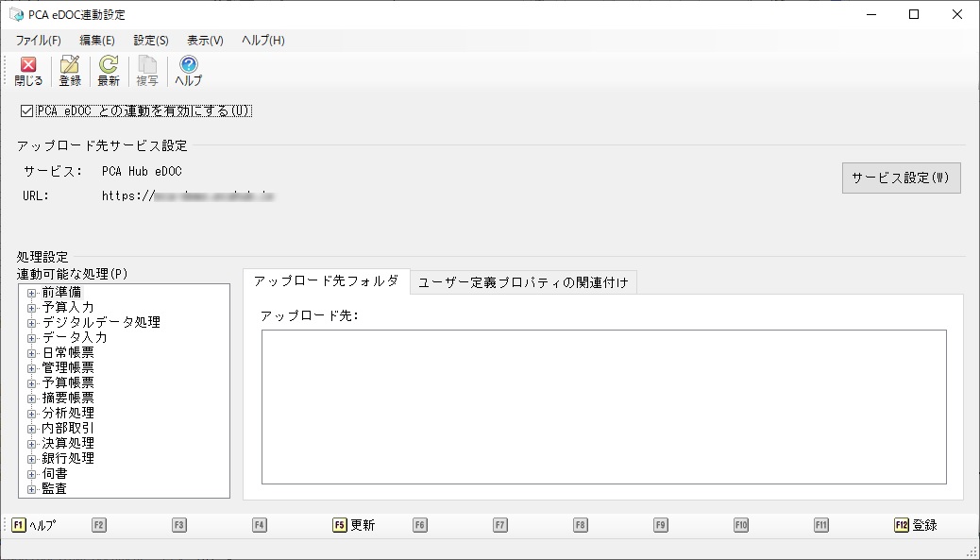This screenshot has height=560, width=980.
Task: Click the 最新 (Refresh) toolbar icon
Action: coord(109,71)
